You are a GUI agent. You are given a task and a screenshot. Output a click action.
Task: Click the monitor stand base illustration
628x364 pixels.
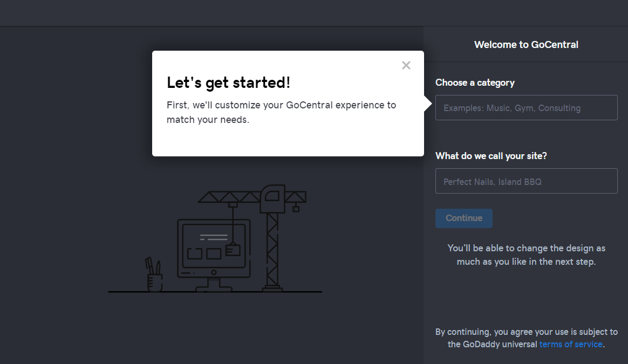click(x=214, y=286)
